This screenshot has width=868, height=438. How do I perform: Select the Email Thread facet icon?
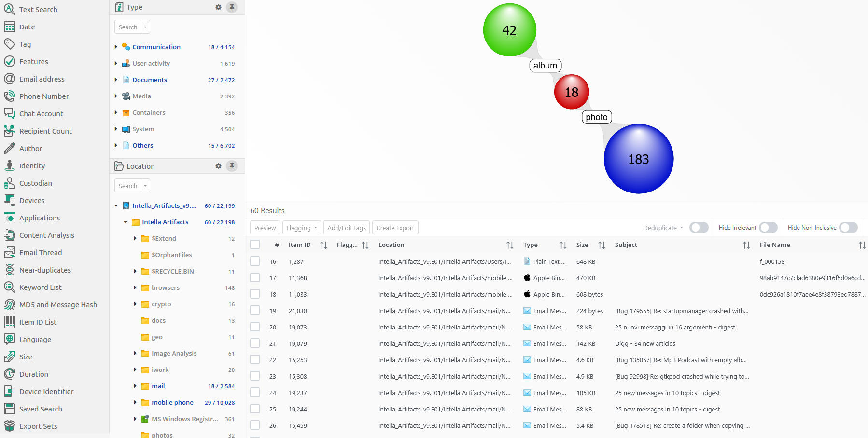(9, 252)
